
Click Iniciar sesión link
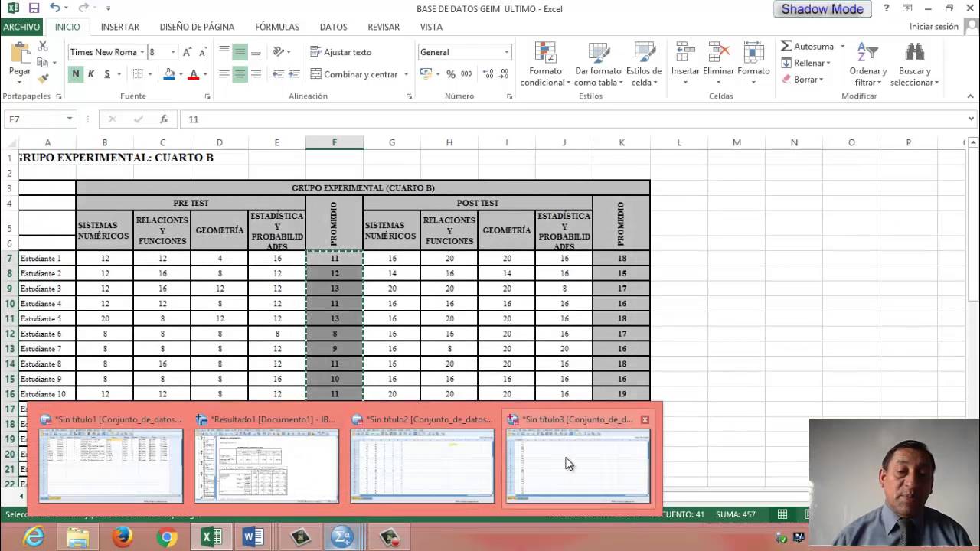pyautogui.click(x=933, y=27)
